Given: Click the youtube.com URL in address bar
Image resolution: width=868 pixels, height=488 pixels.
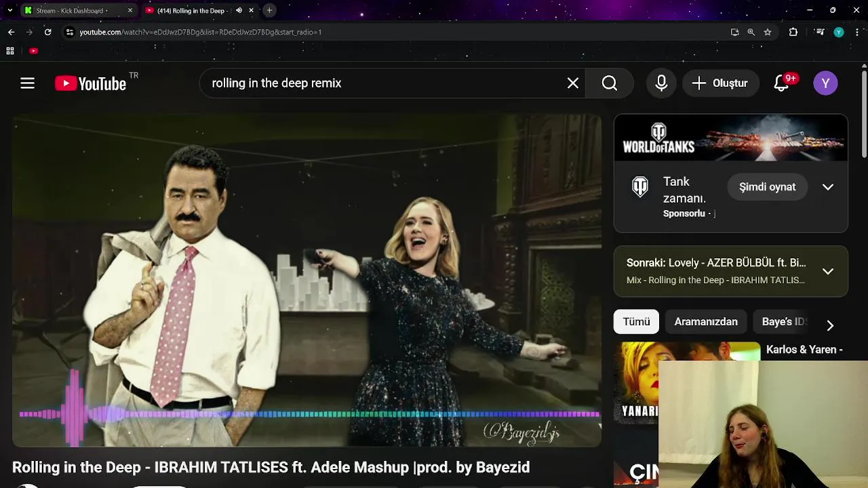Looking at the screenshot, I should (x=201, y=32).
